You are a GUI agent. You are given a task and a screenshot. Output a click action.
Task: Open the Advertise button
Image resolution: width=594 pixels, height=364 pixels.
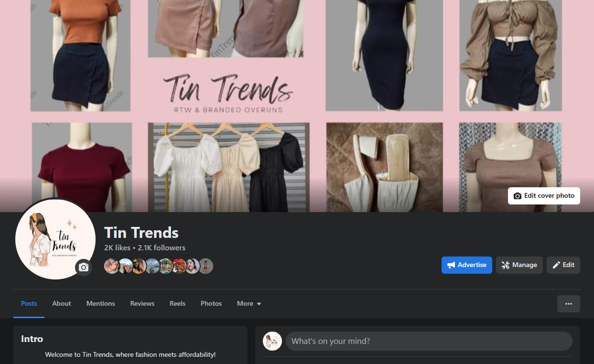tap(467, 265)
